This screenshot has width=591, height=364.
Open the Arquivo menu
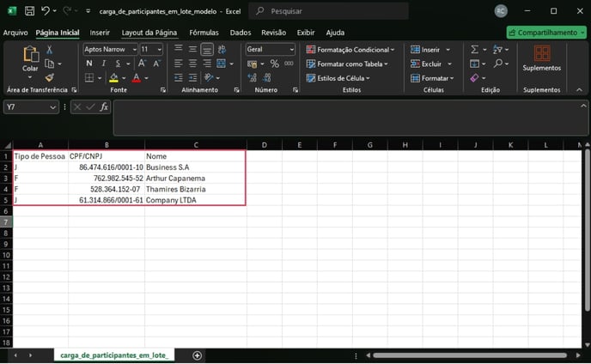[15, 33]
